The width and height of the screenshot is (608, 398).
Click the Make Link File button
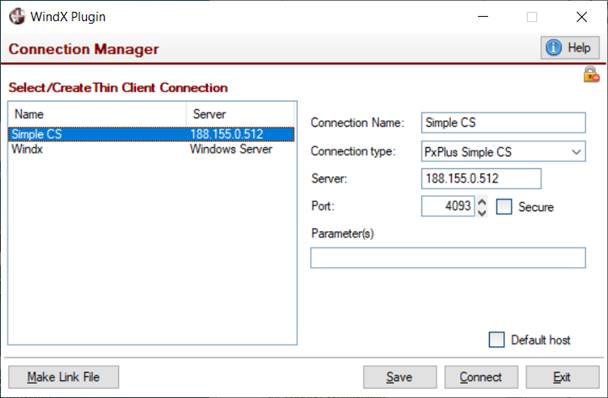(x=64, y=377)
